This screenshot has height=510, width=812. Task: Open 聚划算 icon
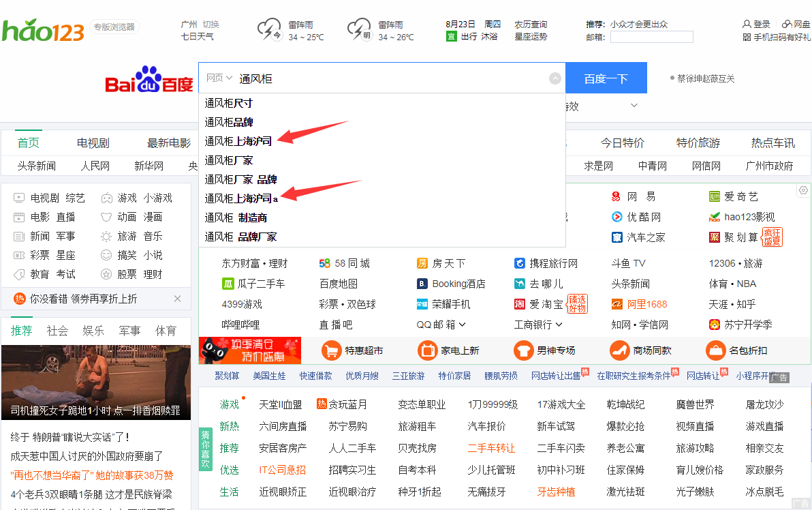click(x=715, y=237)
